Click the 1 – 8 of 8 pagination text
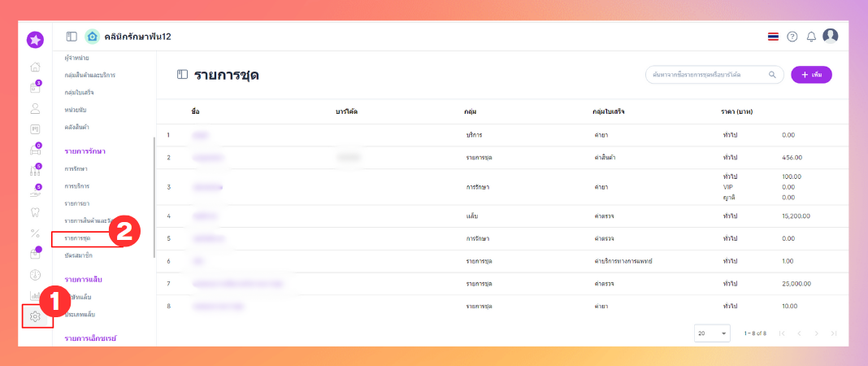 click(756, 333)
